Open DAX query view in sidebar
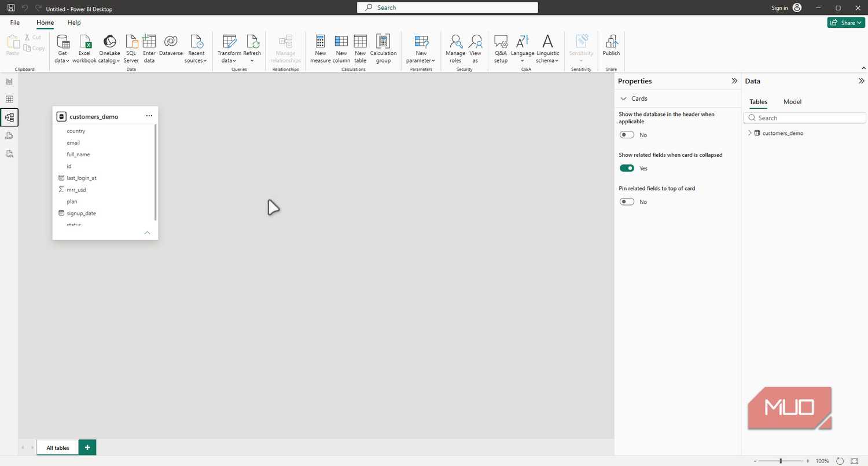 click(9, 136)
